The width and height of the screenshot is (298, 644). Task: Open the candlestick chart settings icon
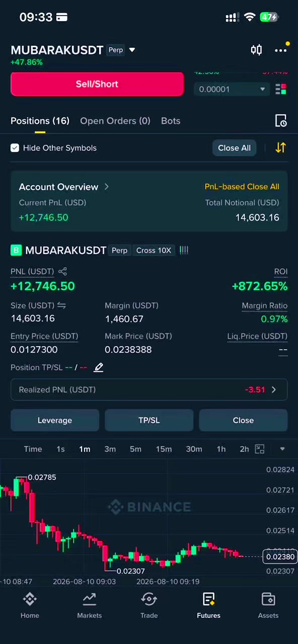click(256, 50)
